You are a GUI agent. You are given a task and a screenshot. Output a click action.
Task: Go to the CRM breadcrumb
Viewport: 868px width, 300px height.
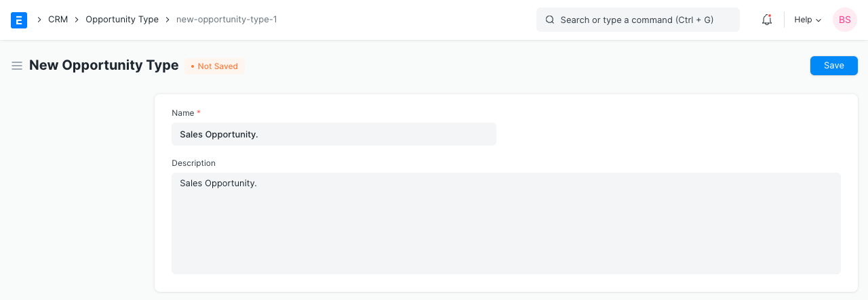58,20
